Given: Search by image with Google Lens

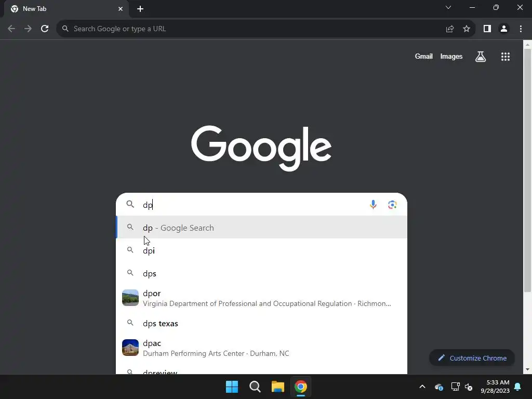Looking at the screenshot, I should (392, 205).
